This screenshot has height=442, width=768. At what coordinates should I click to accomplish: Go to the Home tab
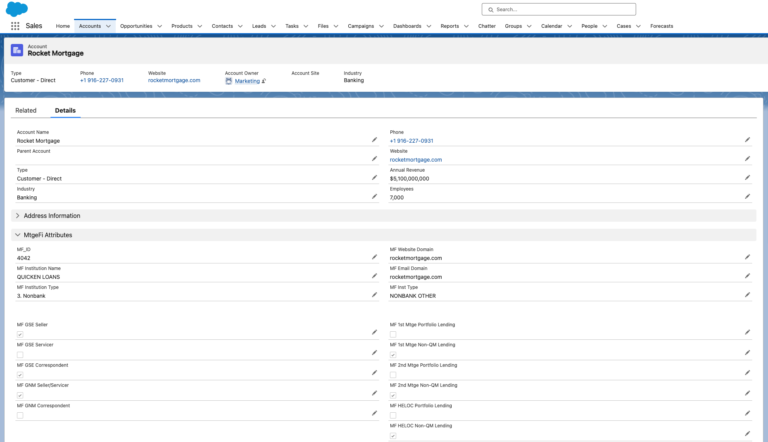63,26
